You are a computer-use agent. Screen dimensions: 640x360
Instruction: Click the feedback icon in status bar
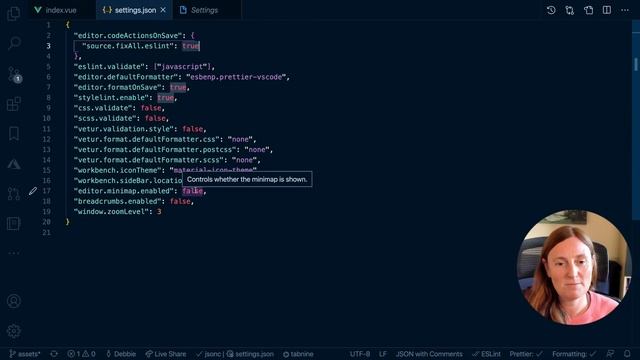click(x=610, y=354)
